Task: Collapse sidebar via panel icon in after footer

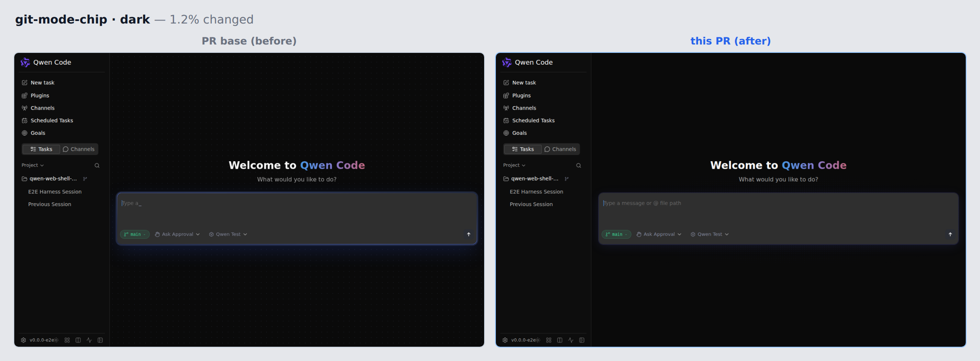Action: coord(582,340)
